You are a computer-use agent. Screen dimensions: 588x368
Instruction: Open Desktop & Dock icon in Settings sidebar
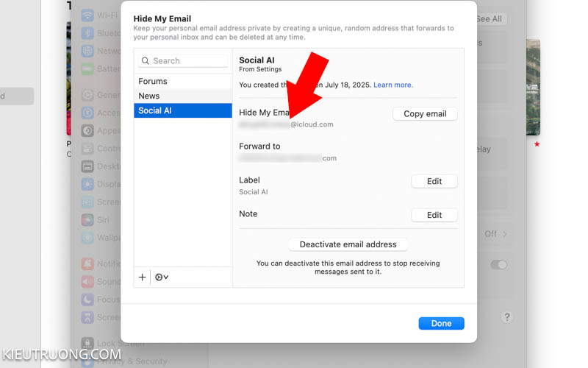pyautogui.click(x=87, y=166)
